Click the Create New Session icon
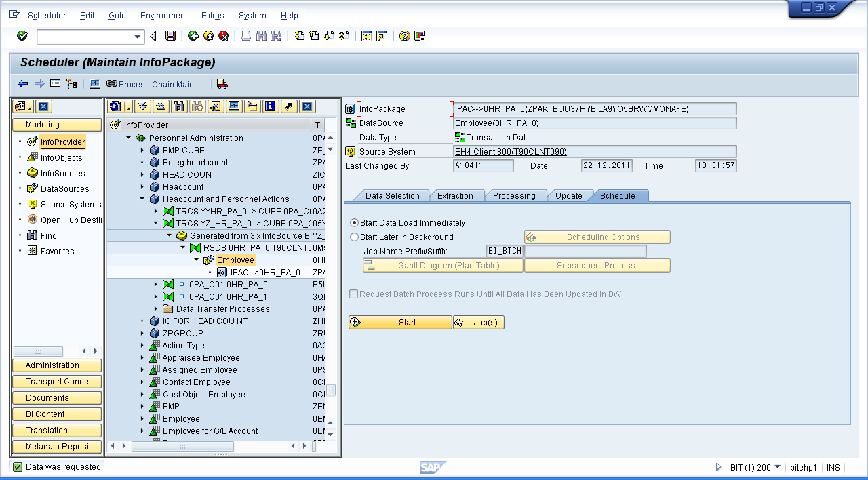This screenshot has width=868, height=480. [367, 36]
